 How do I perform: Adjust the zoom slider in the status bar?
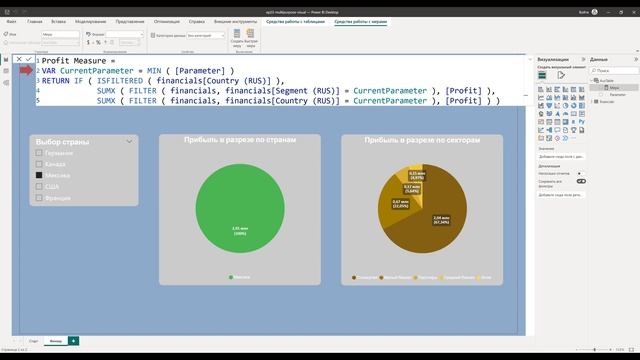tap(594, 350)
